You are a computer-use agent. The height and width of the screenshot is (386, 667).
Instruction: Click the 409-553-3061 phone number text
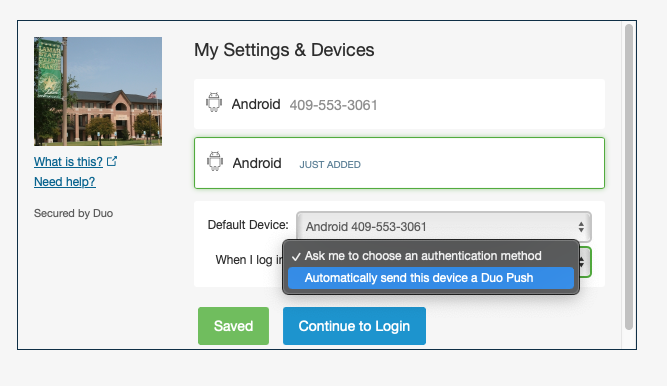click(334, 105)
